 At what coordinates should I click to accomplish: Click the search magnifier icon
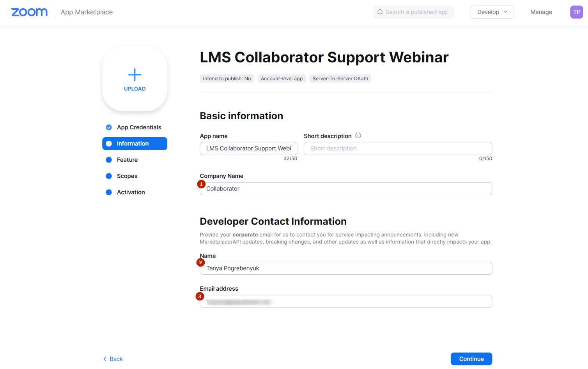pos(380,12)
